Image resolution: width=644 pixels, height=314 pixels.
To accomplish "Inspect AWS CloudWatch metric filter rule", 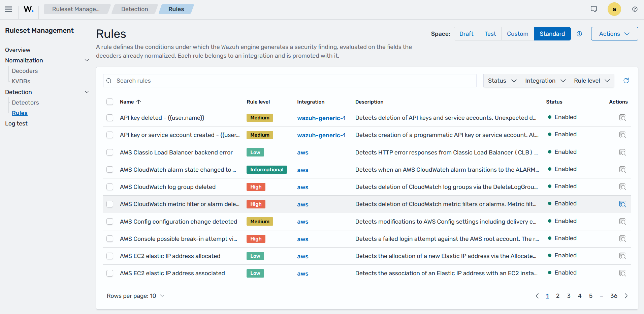I will pyautogui.click(x=622, y=204).
